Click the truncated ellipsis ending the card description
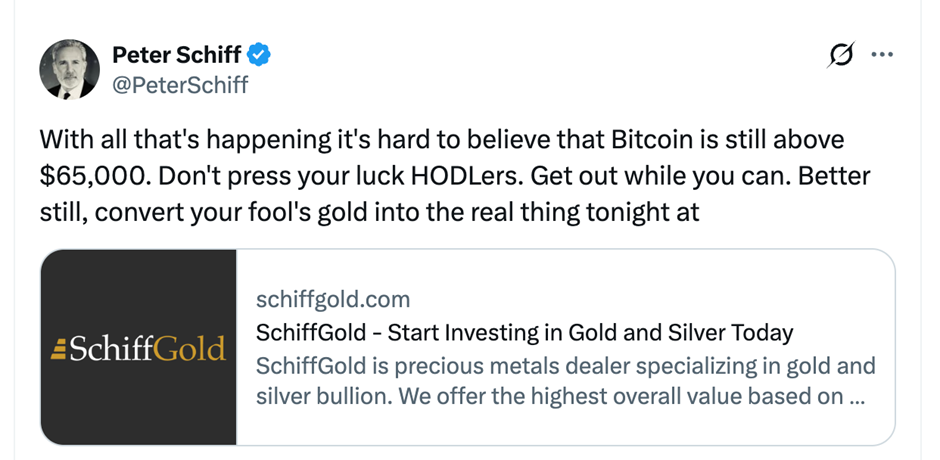Screen dimensions: 940x460 click(856, 397)
